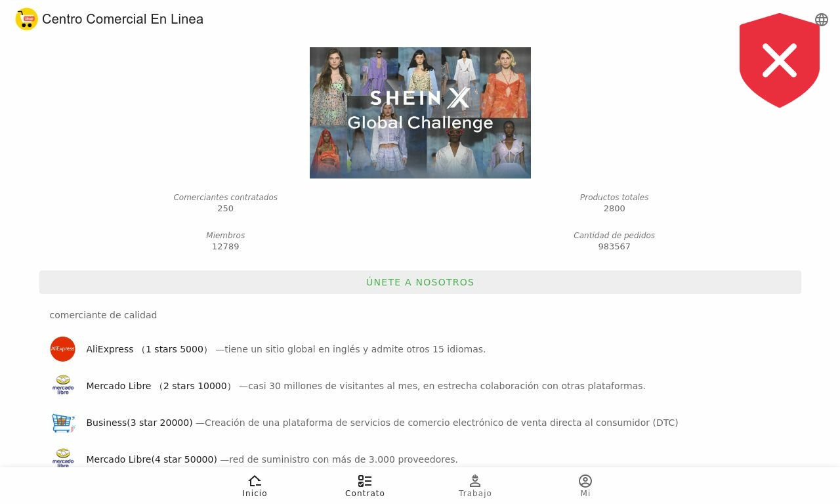Image resolution: width=840 pixels, height=504 pixels.
Task: Click the Business shopping cart icon
Action: click(x=63, y=423)
